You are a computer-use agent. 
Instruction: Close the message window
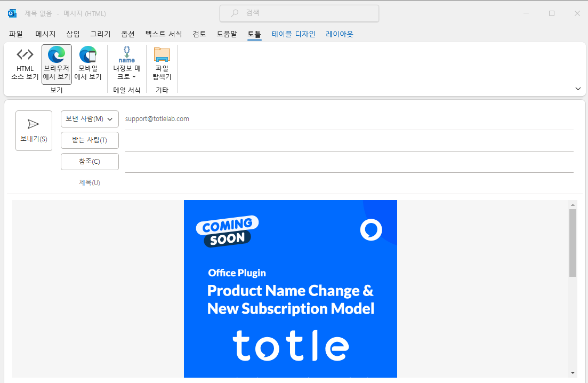pyautogui.click(x=577, y=13)
